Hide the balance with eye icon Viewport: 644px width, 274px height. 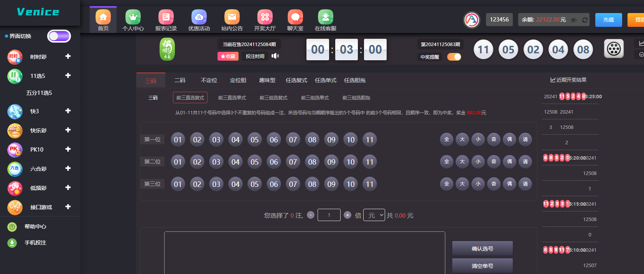pos(574,20)
